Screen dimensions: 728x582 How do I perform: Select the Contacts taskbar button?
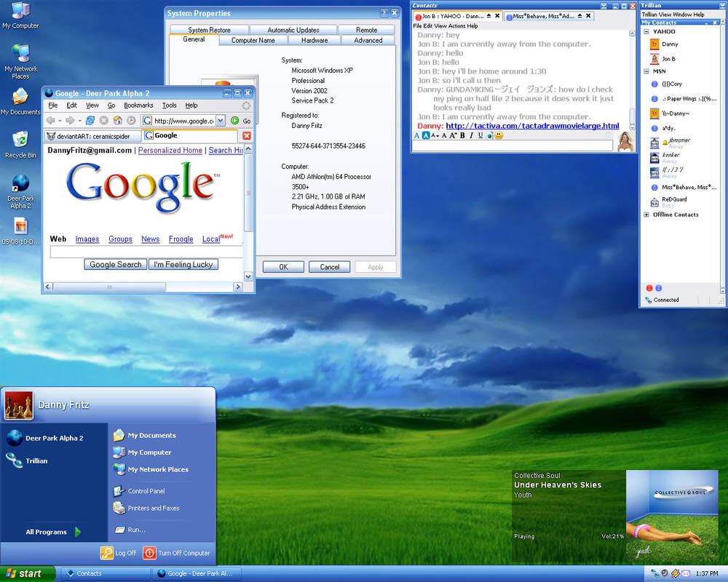pyautogui.click(x=105, y=574)
